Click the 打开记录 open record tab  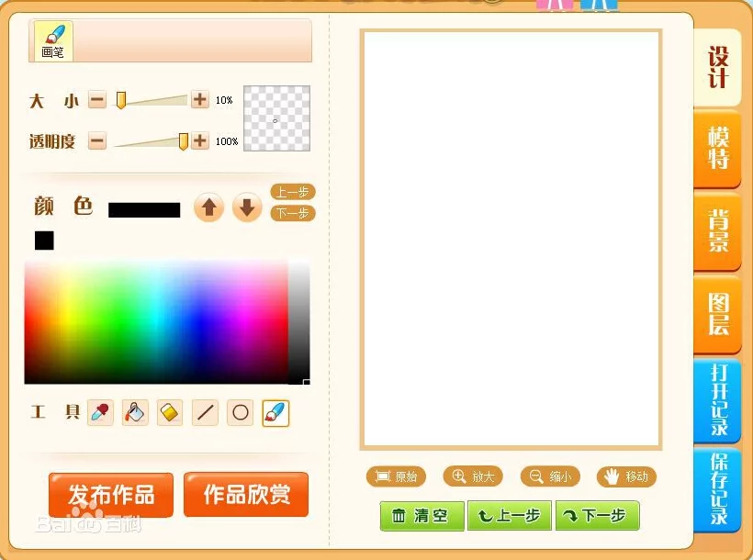point(717,400)
